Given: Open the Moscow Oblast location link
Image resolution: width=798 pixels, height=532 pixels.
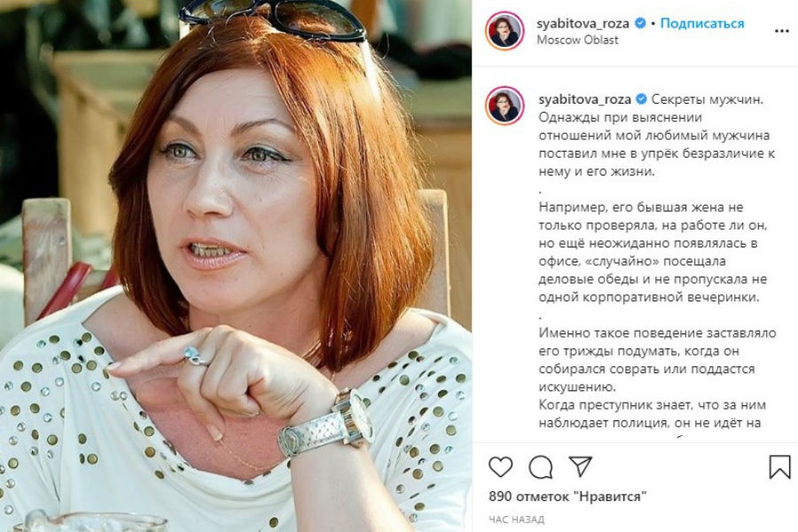Looking at the screenshot, I should pyautogui.click(x=577, y=40).
